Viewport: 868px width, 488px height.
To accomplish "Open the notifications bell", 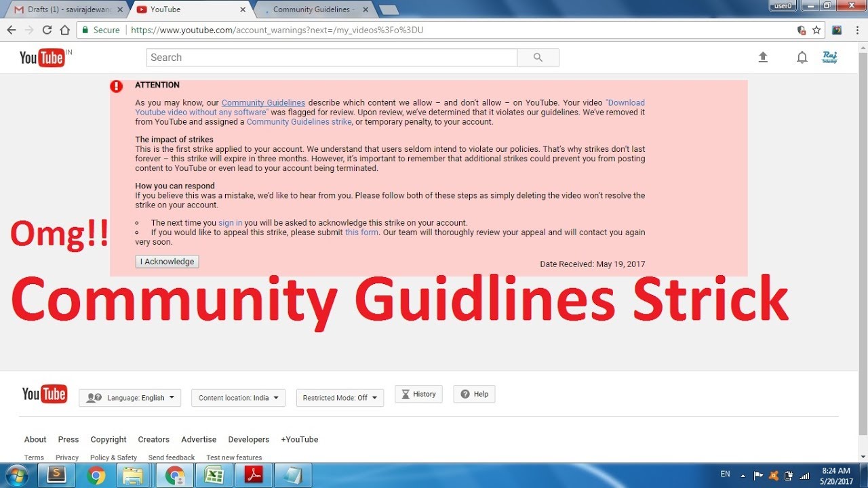I will coord(802,58).
